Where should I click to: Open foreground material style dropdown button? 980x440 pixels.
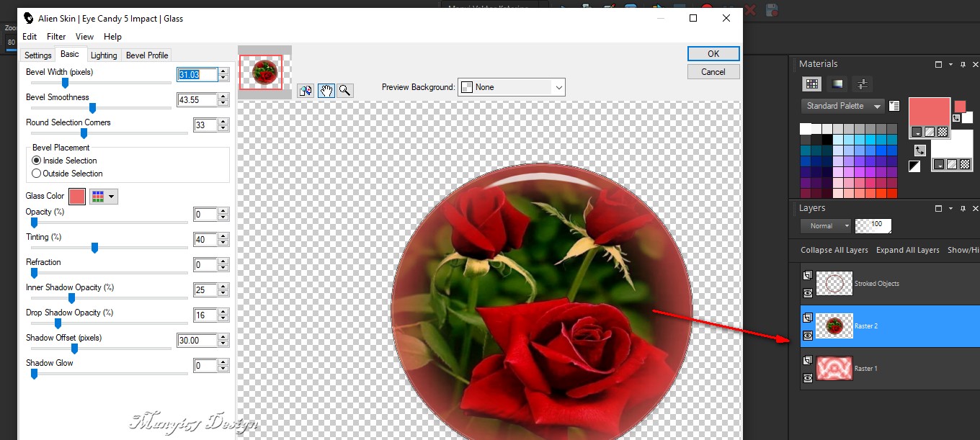pos(917,132)
